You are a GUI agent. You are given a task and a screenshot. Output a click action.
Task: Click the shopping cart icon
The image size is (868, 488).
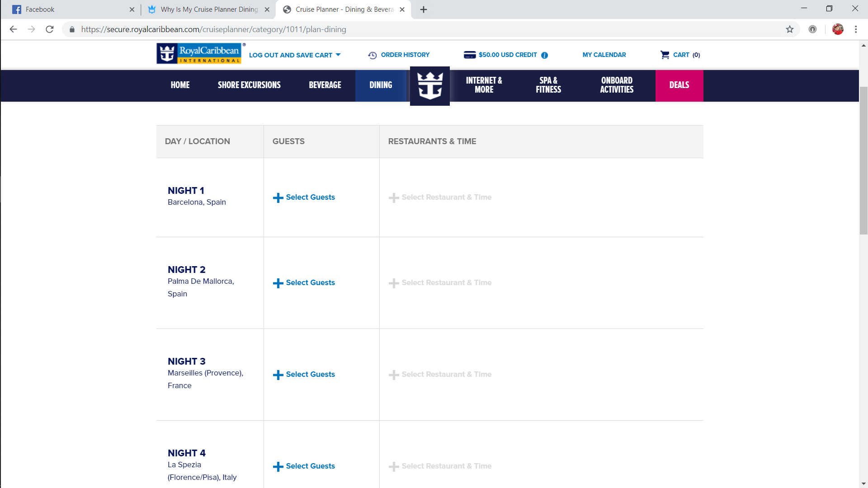[x=665, y=55]
